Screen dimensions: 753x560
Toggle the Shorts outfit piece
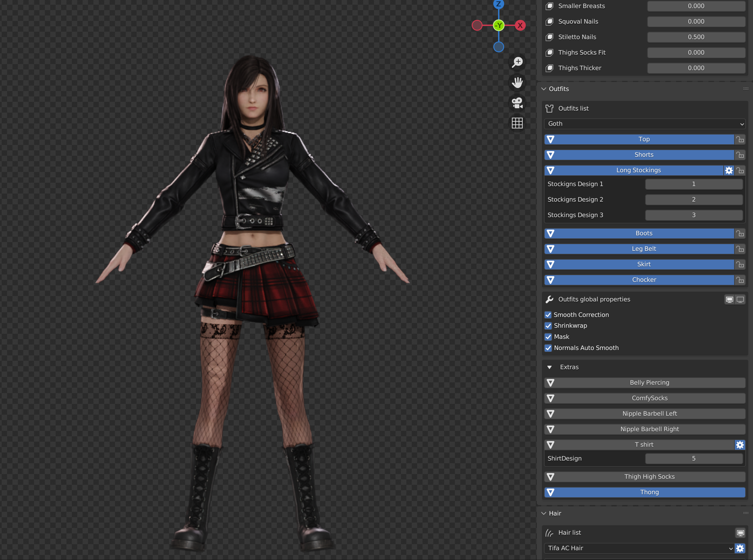tap(639, 155)
